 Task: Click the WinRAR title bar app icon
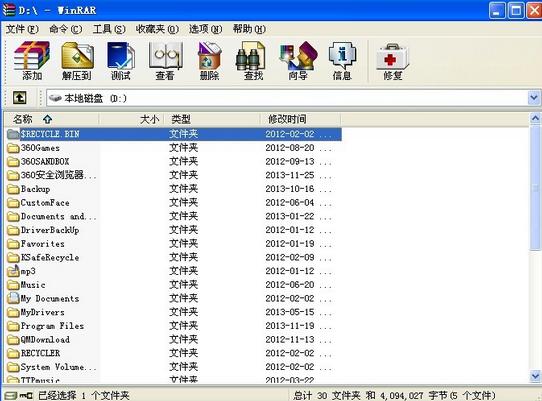tap(9, 10)
